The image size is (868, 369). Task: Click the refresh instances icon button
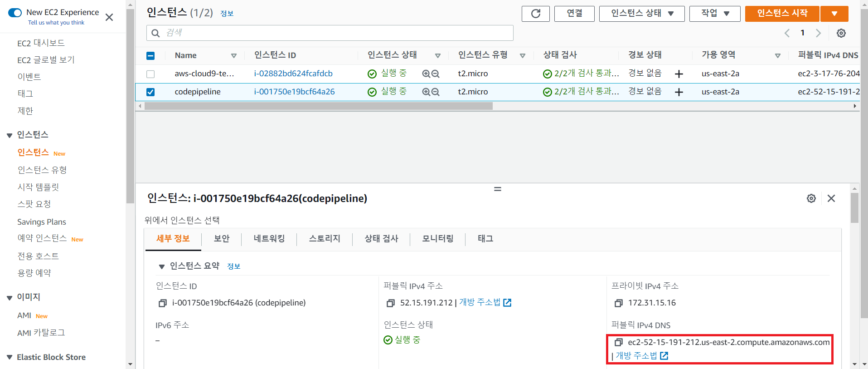click(x=535, y=14)
